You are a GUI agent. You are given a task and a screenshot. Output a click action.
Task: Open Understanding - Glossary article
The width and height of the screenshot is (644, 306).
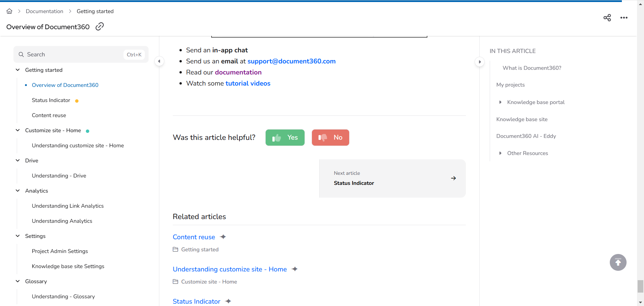[x=63, y=296]
